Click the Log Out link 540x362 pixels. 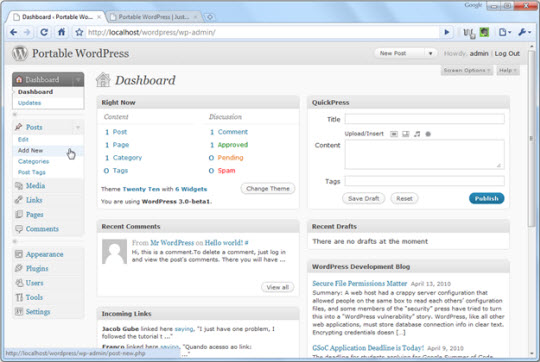point(507,53)
